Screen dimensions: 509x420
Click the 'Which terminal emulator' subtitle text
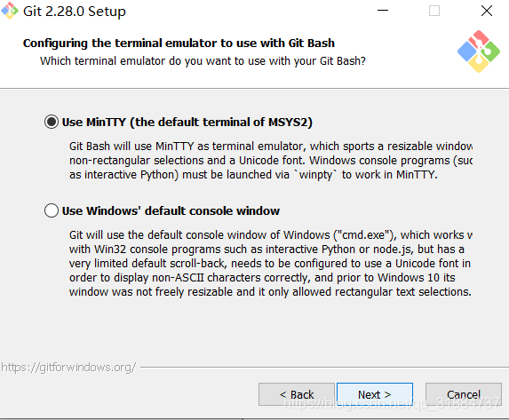coord(203,61)
